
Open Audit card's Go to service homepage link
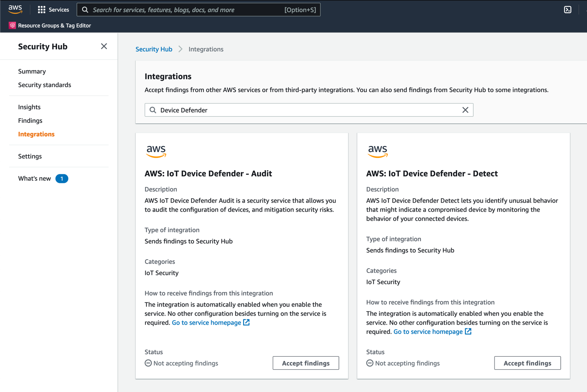[x=206, y=323]
